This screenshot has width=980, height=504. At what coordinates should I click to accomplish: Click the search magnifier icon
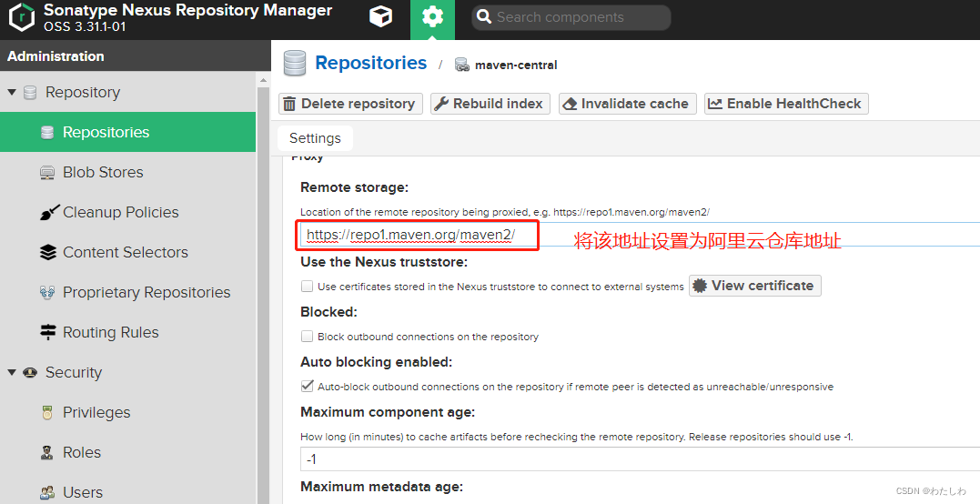pyautogui.click(x=484, y=17)
